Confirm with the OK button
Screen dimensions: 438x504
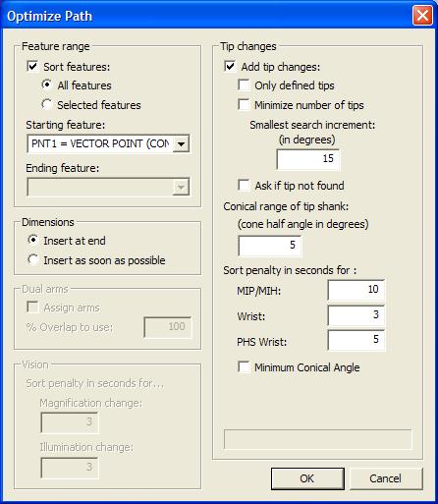pyautogui.click(x=307, y=478)
